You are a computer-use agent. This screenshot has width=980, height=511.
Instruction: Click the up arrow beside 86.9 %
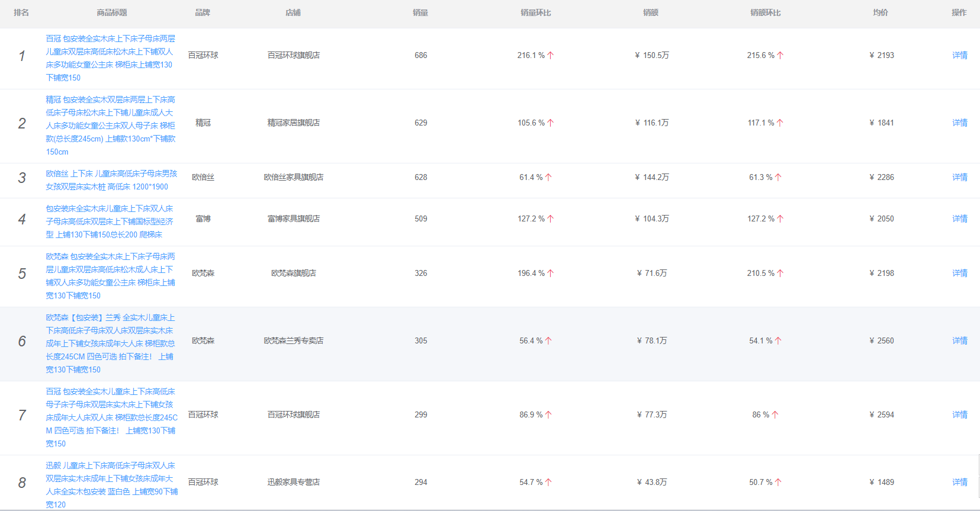pos(548,414)
